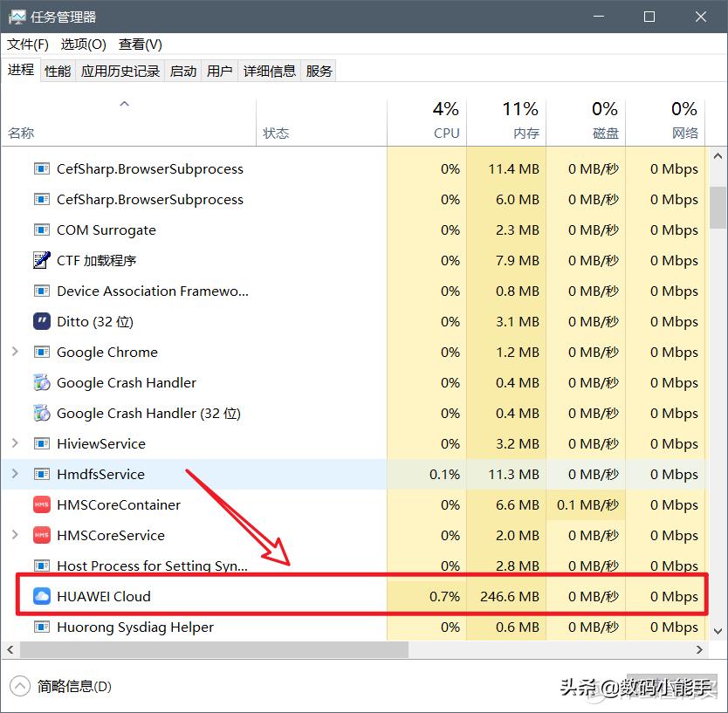
Task: Click the CTF 加载程序 icon
Action: (41, 260)
